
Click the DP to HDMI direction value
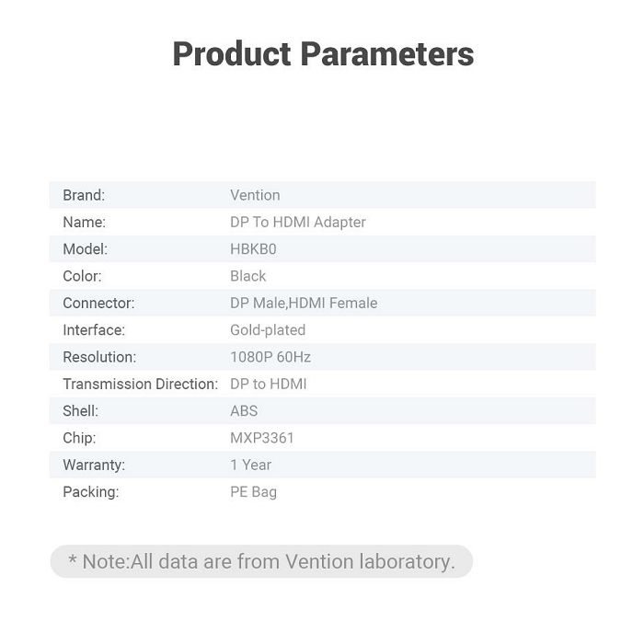coord(269,384)
